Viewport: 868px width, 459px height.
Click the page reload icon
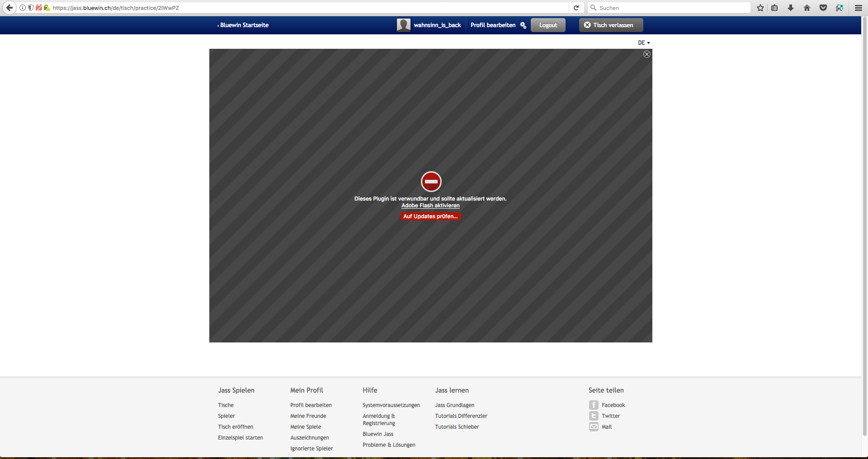tap(576, 8)
